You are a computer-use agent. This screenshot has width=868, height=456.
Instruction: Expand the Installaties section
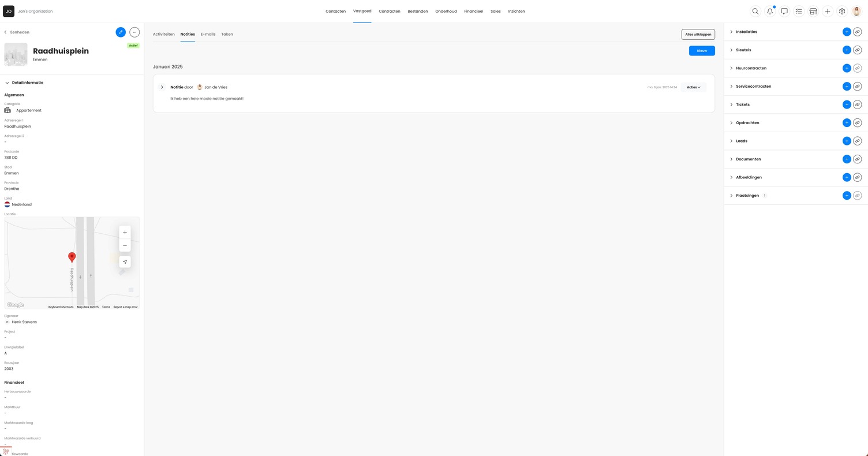[x=731, y=32]
